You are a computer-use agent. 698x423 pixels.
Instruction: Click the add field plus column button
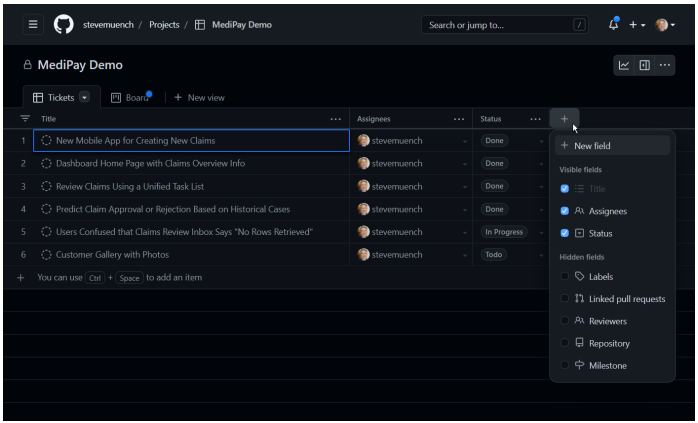(564, 119)
